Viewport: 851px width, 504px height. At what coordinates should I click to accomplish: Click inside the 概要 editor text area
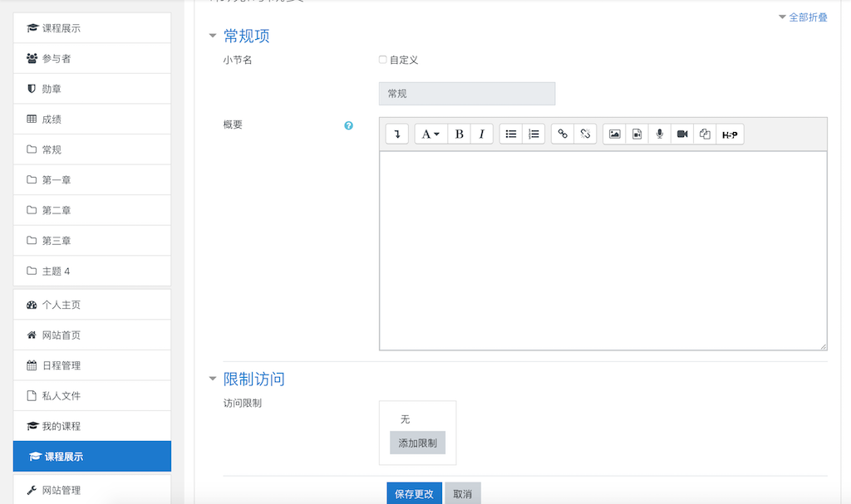[x=603, y=251]
